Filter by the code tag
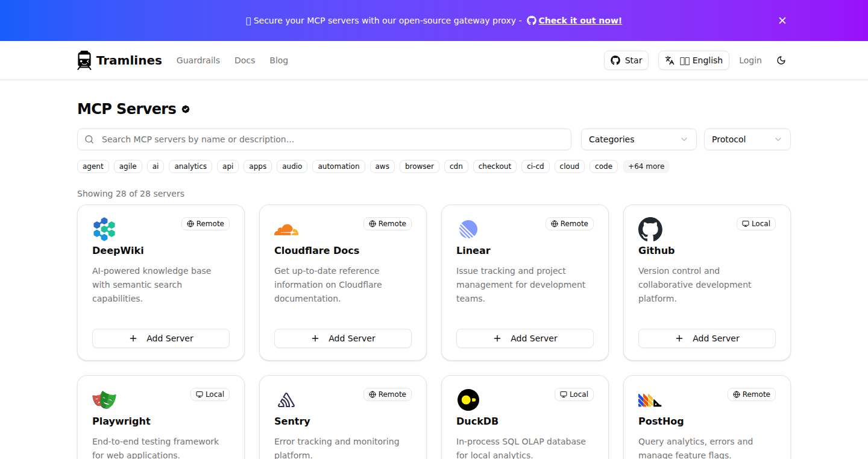Image resolution: width=868 pixels, height=459 pixels. click(x=603, y=166)
